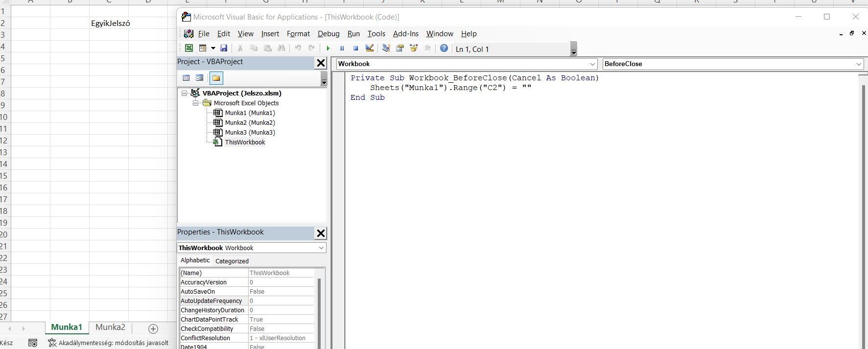This screenshot has height=349, width=868.
Task: Open Project Explorer toolbar icon
Action: click(x=386, y=48)
